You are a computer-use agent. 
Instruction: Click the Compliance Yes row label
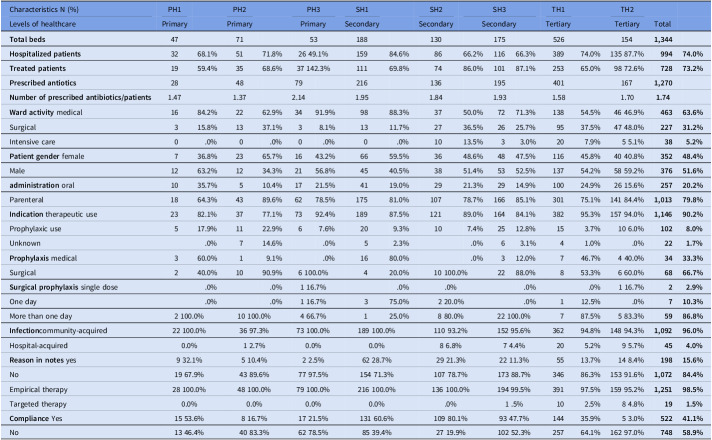pos(36,419)
